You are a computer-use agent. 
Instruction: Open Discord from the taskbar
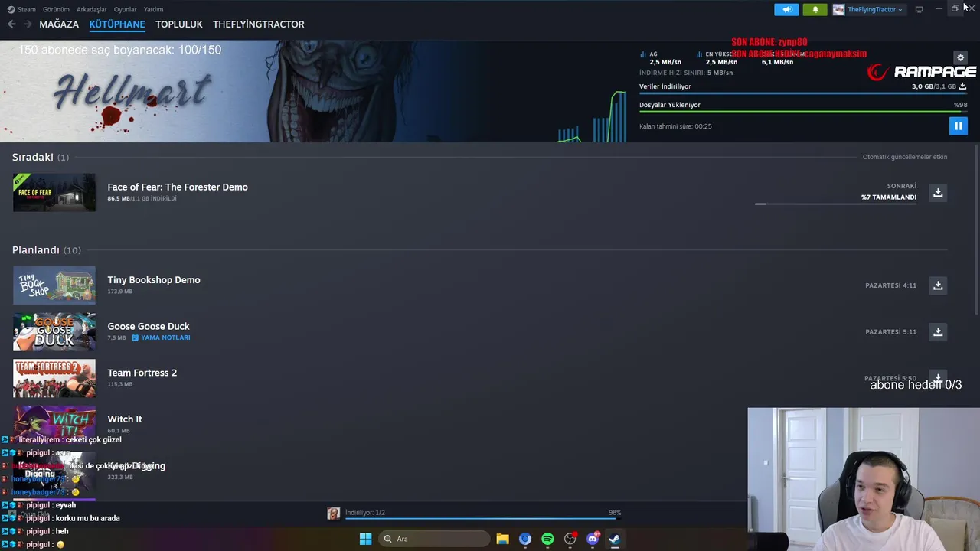pos(593,539)
